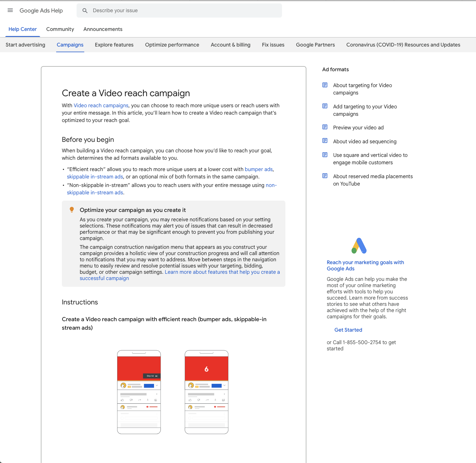Click article icon beside 'About video ad sequencing'

pos(325,140)
